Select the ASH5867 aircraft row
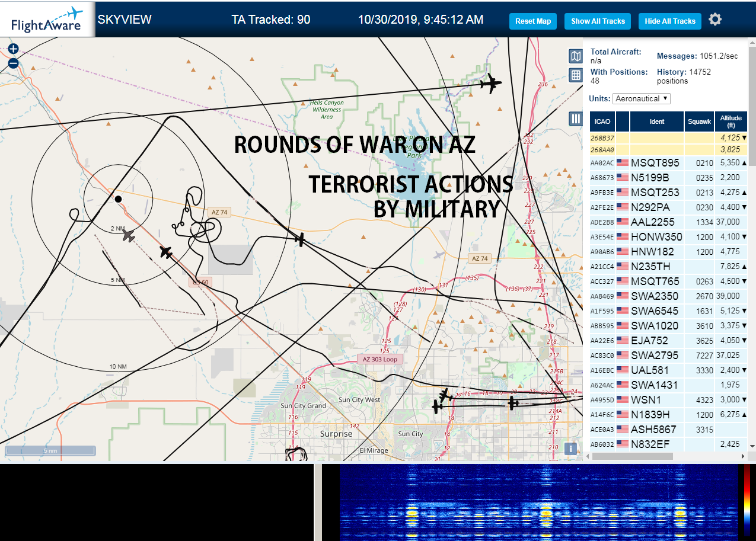The width and height of the screenshot is (756, 541). (669, 430)
